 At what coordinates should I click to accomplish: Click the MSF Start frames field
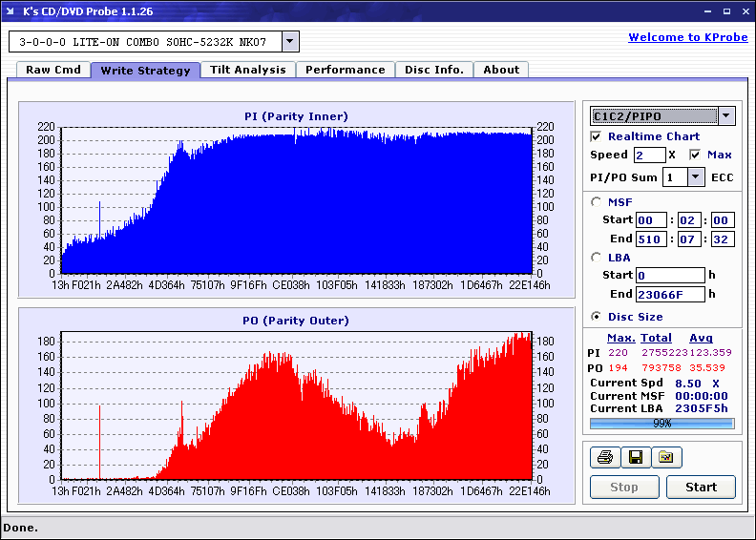click(723, 220)
